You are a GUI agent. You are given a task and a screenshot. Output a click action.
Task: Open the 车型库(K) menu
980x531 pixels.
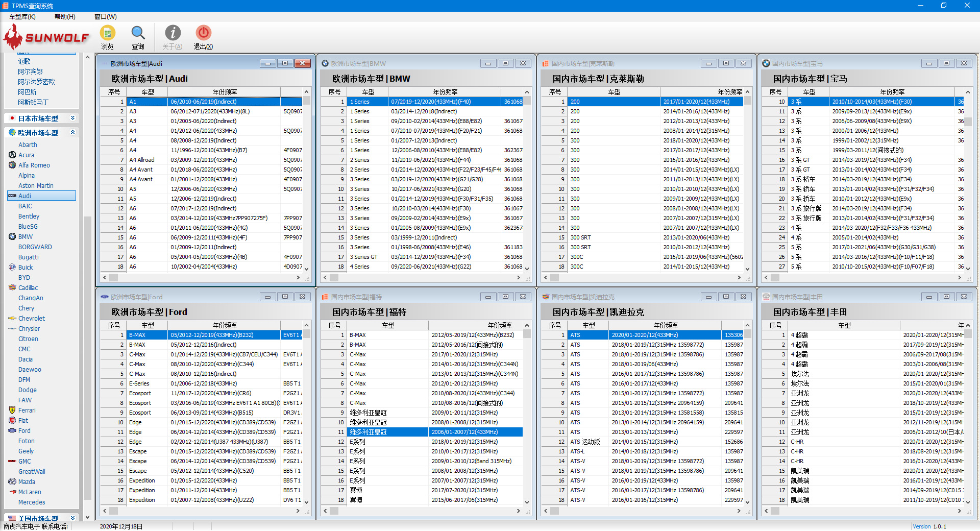click(22, 16)
